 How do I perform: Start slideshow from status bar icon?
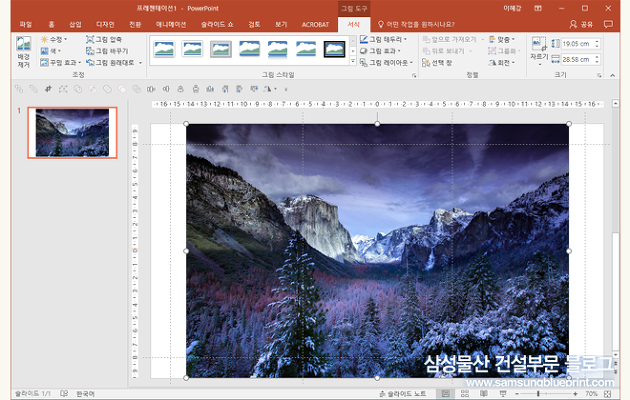(503, 394)
